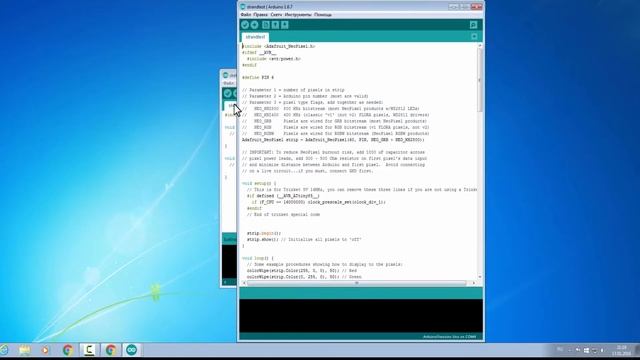
Task: Open the Serial Monitor magnifier icon
Action: [x=473, y=25]
